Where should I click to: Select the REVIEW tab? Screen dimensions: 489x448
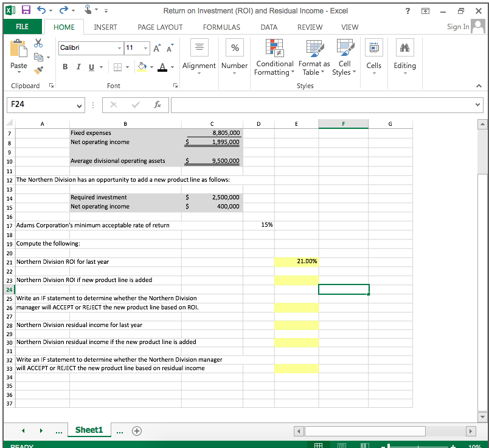(310, 27)
